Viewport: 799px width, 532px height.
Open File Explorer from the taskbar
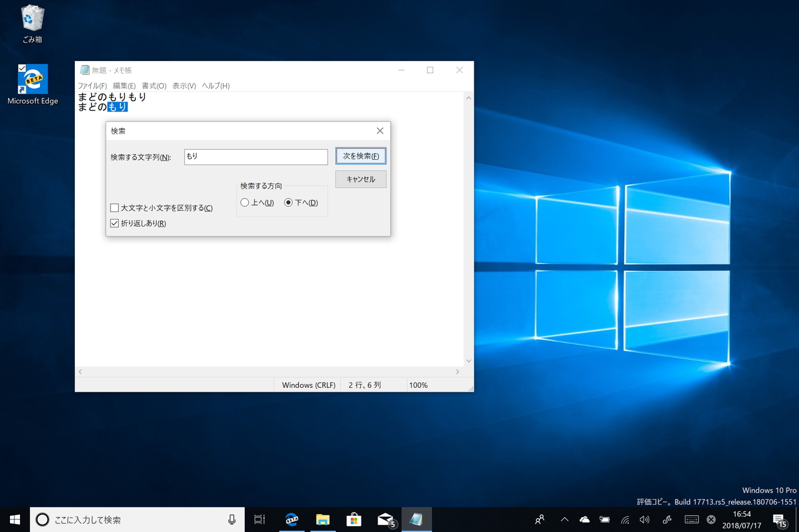[x=323, y=520]
